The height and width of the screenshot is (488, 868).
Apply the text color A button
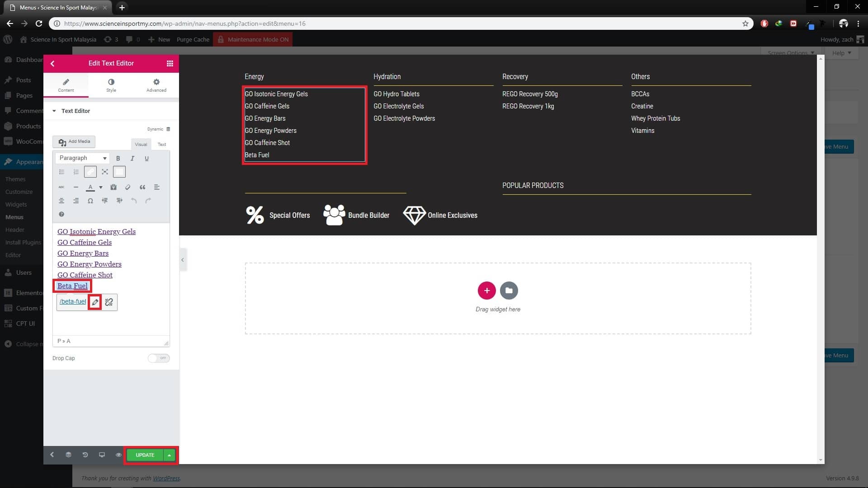point(90,187)
